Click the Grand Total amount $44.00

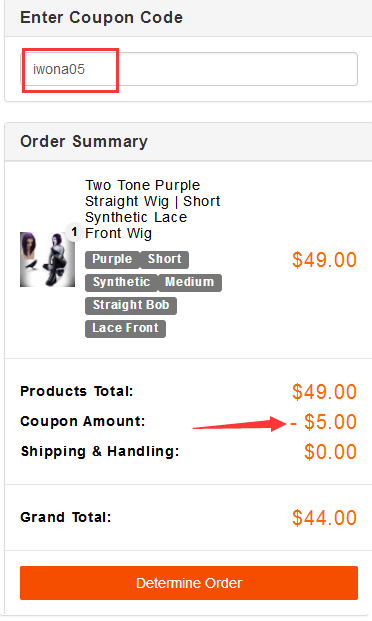[x=324, y=518]
